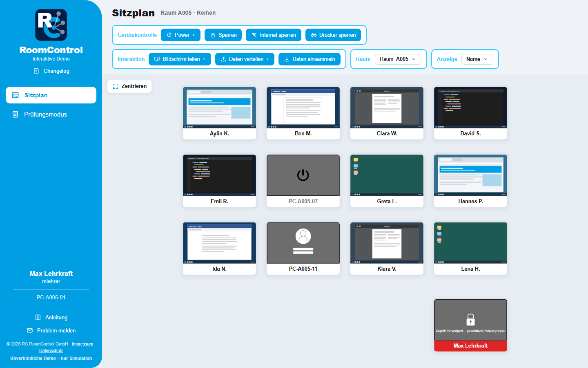Click the lock icon in Sperren button
This screenshot has width=588, height=368.
point(213,35)
